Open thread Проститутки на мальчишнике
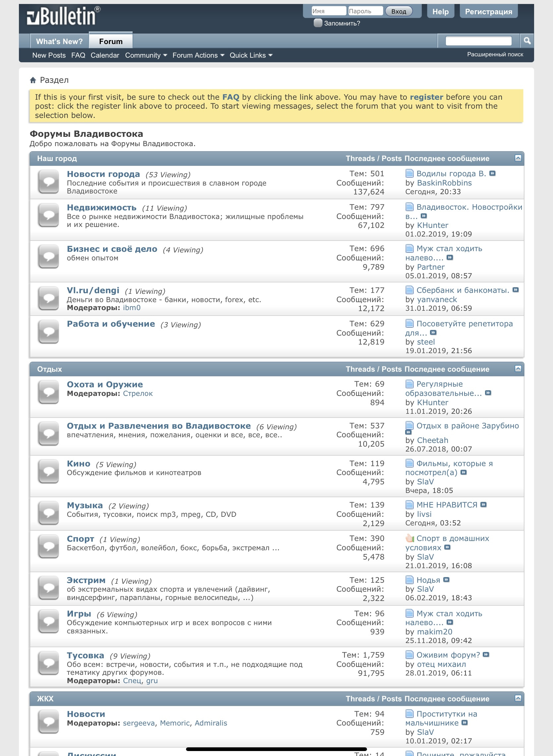553x756 pixels. 441,719
